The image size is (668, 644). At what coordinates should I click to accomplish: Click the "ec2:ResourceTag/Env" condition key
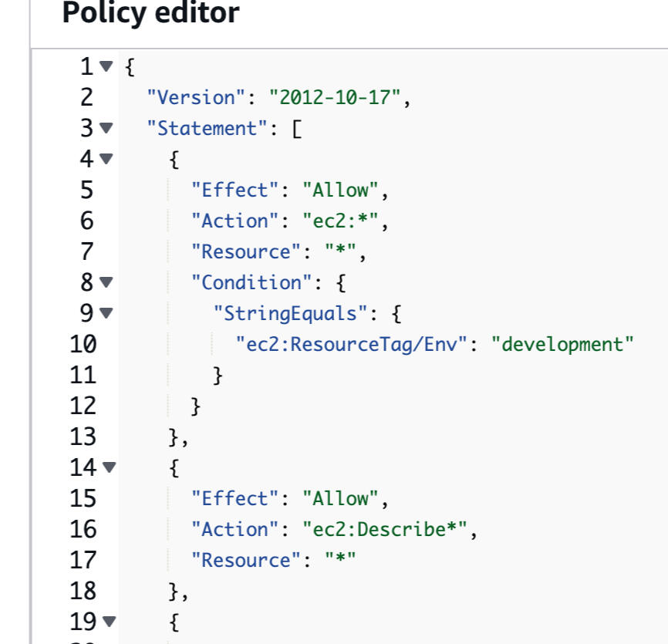(x=352, y=344)
